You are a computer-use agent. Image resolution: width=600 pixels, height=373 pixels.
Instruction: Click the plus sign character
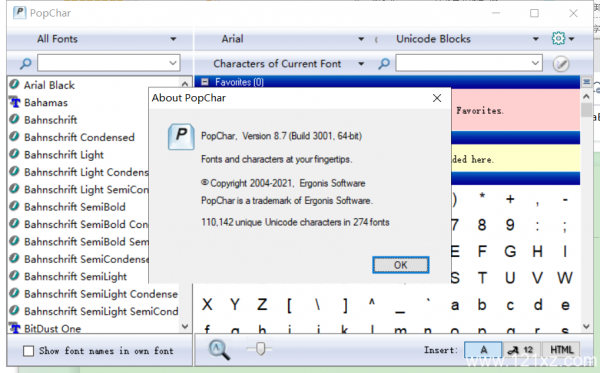pyautogui.click(x=510, y=199)
